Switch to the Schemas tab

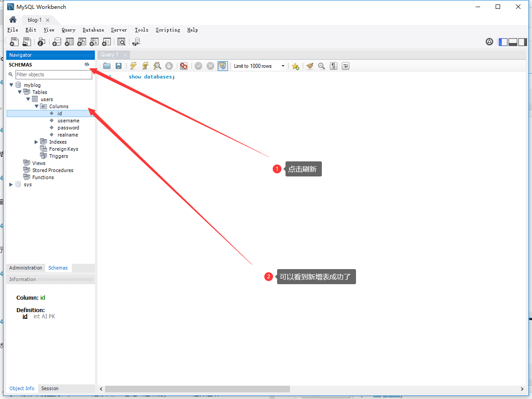coord(58,268)
